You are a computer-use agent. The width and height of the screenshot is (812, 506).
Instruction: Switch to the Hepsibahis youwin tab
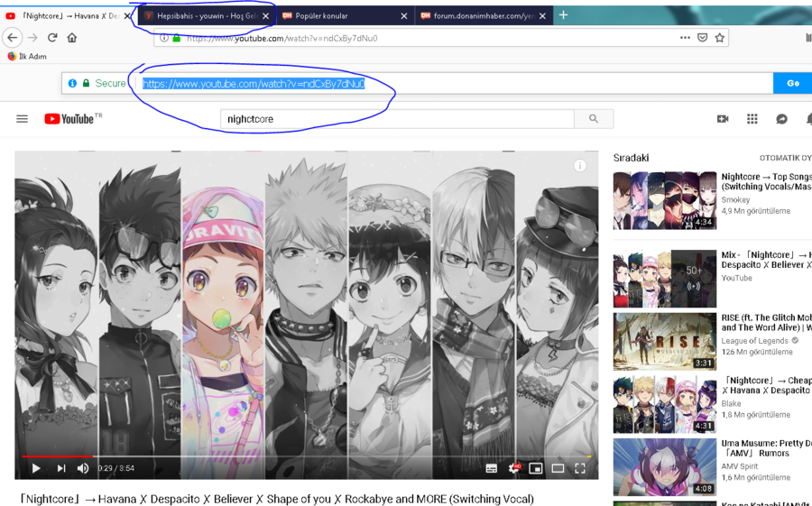(206, 16)
